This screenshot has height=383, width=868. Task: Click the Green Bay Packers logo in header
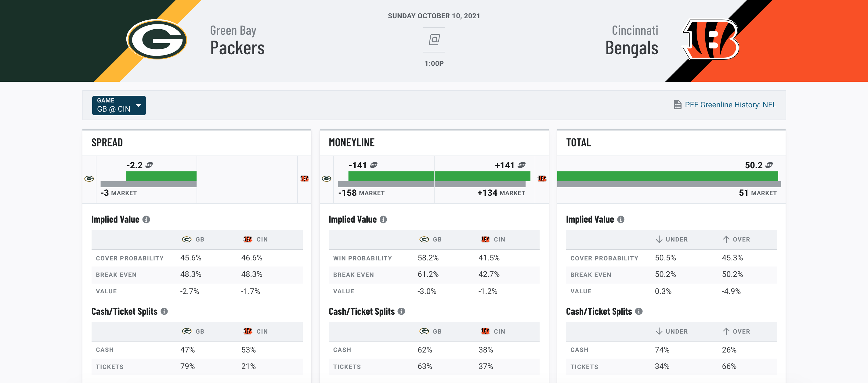pyautogui.click(x=157, y=39)
